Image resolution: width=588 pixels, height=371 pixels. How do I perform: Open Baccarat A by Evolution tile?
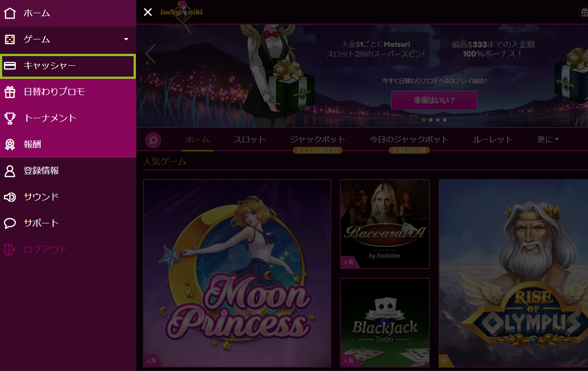pos(385,224)
